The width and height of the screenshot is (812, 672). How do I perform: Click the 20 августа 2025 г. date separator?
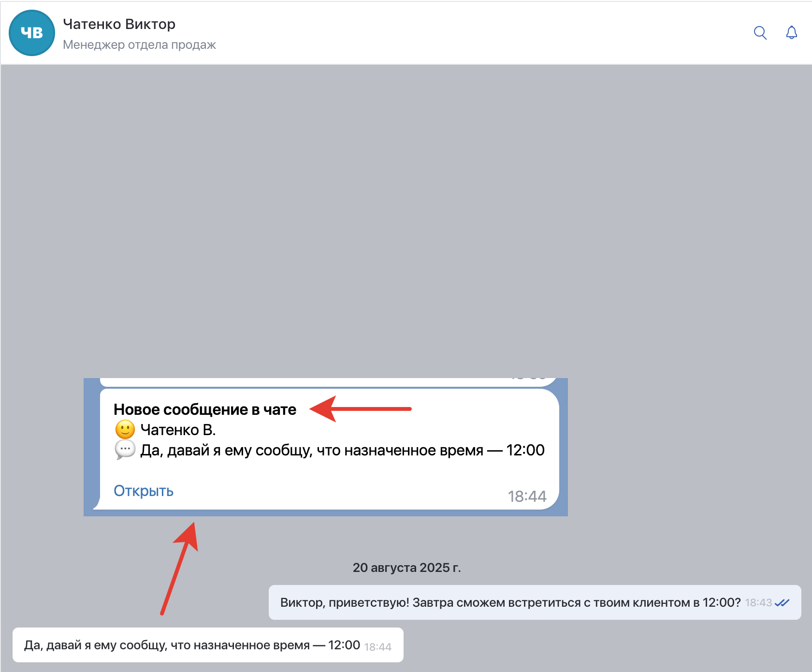coord(406,568)
